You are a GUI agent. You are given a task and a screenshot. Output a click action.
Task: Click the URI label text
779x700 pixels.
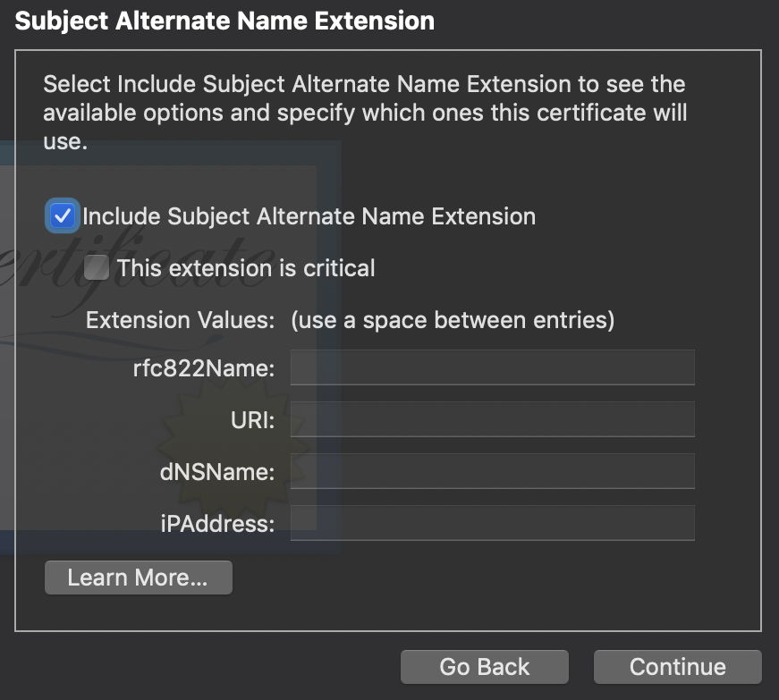[252, 420]
